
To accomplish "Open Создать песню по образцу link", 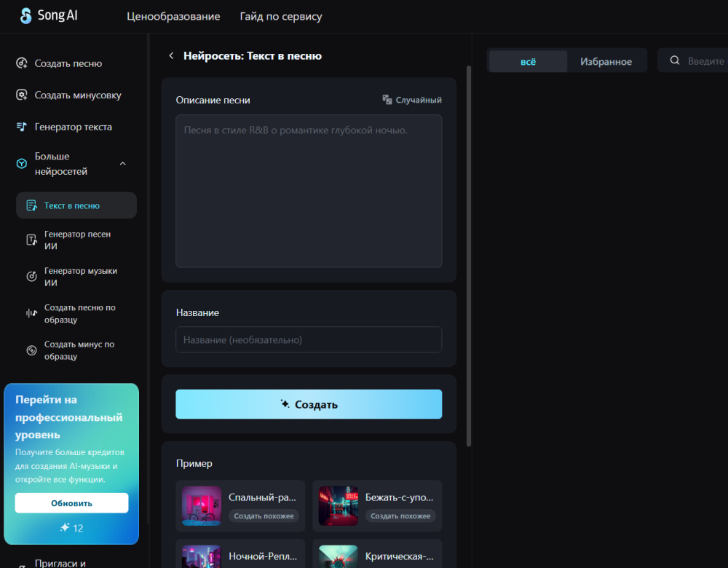I will [80, 313].
